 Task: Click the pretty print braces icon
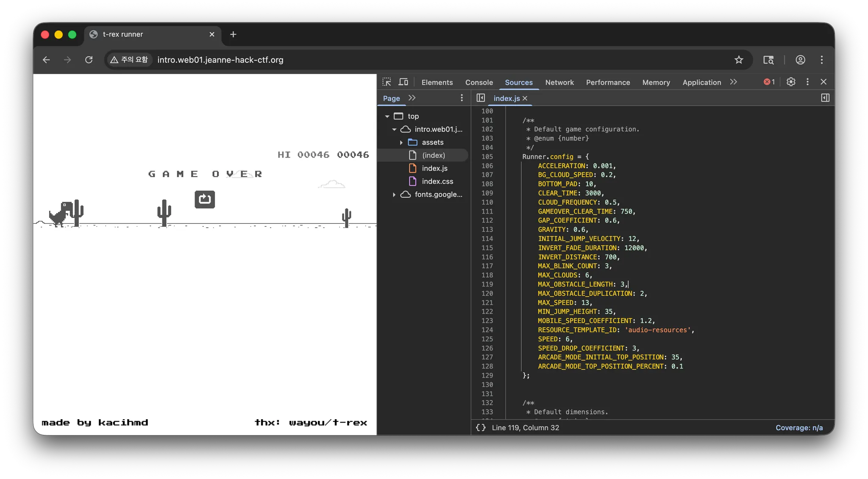(x=481, y=428)
